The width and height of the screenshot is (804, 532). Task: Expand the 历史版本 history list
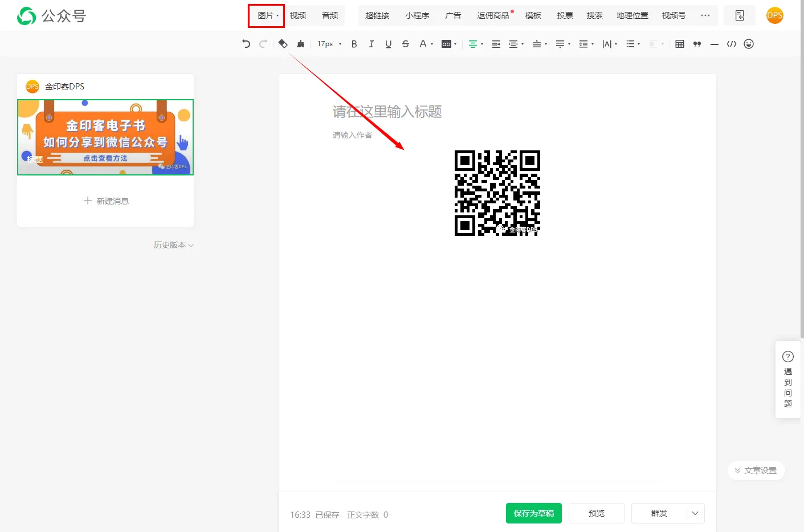[x=174, y=245]
